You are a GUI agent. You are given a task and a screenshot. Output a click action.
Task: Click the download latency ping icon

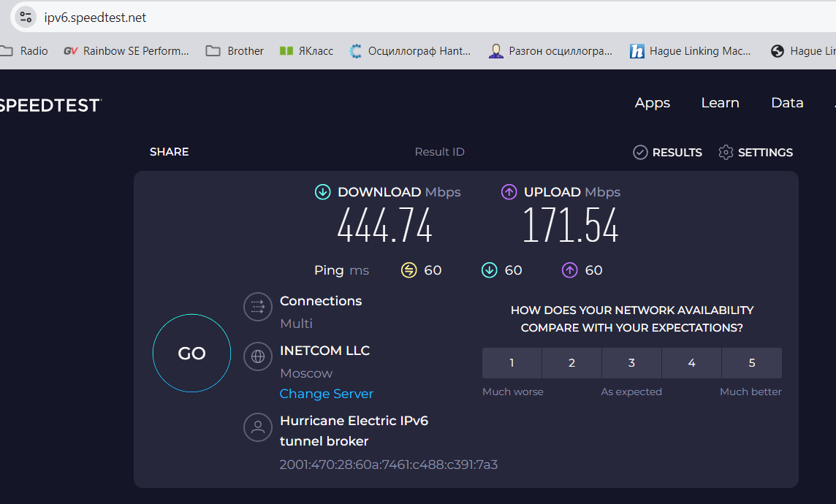pos(490,270)
